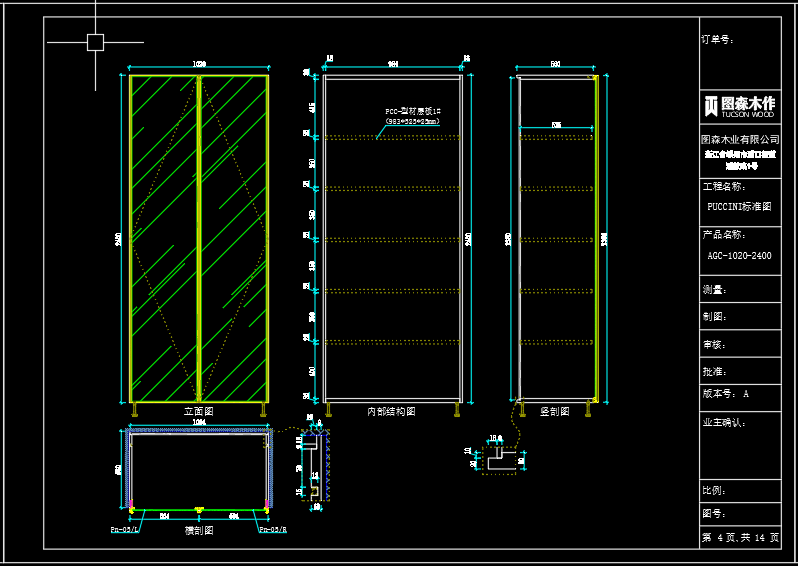Select the page number text 第4页,共14页
This screenshot has width=798, height=566.
click(x=739, y=538)
